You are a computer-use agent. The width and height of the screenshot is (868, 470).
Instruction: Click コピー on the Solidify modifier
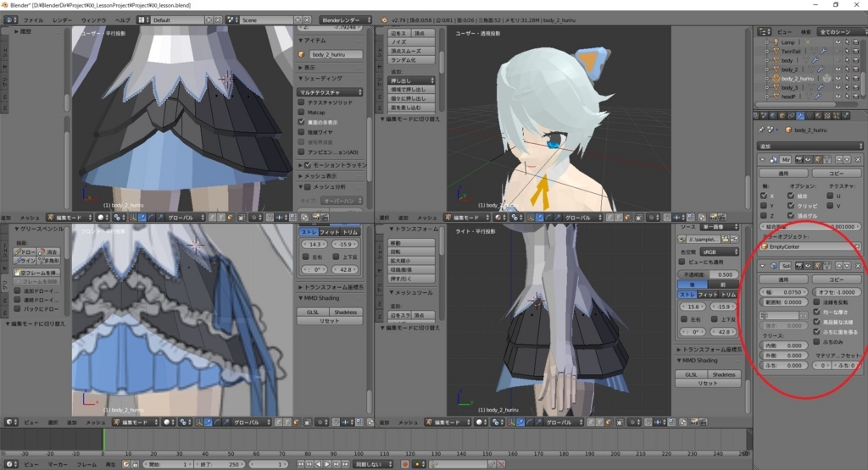click(x=837, y=279)
